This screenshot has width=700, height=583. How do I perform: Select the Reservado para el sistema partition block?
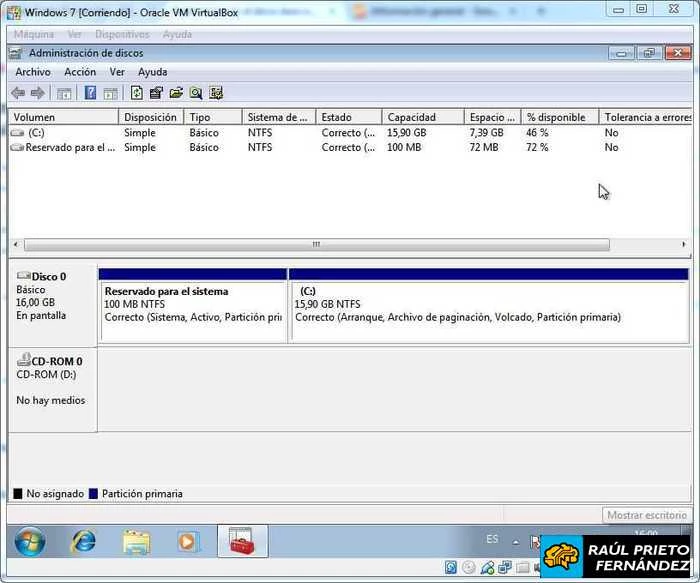[193, 306]
